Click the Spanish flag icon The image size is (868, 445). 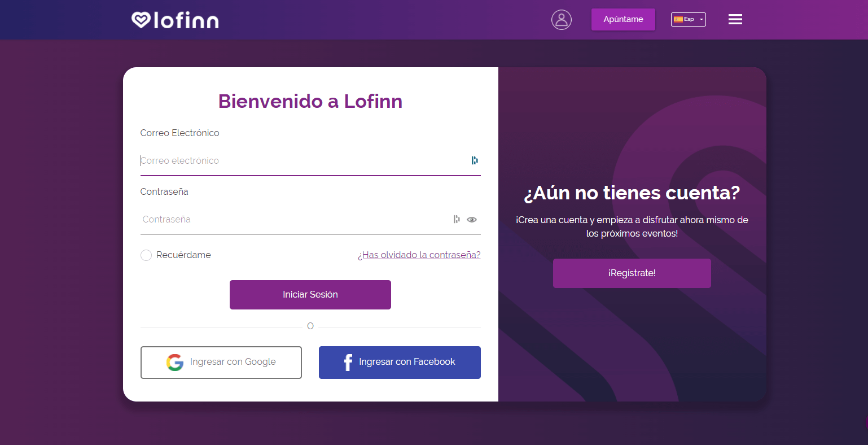pos(678,19)
